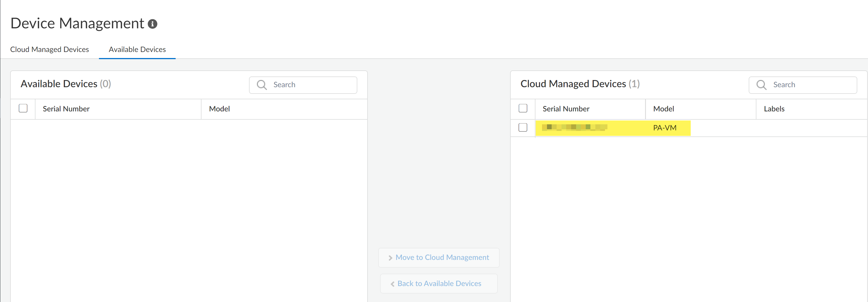Switch to the Cloud Managed Devices tab

click(x=49, y=50)
